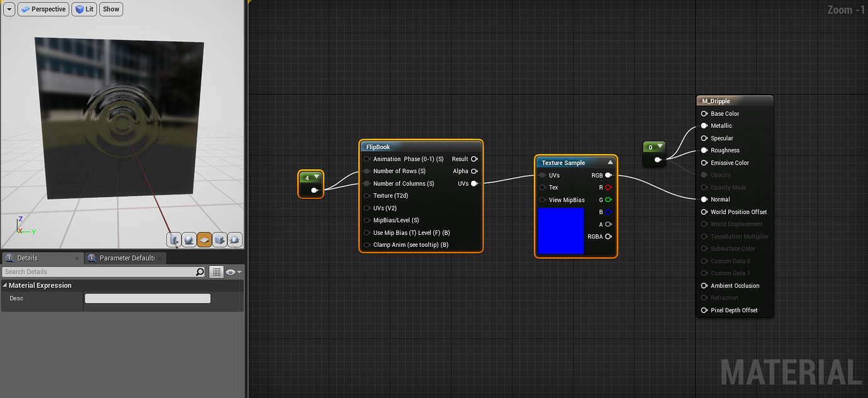The image size is (868, 398).
Task: Click the Use Mip Bias pin on FlipBook node
Action: 366,232
